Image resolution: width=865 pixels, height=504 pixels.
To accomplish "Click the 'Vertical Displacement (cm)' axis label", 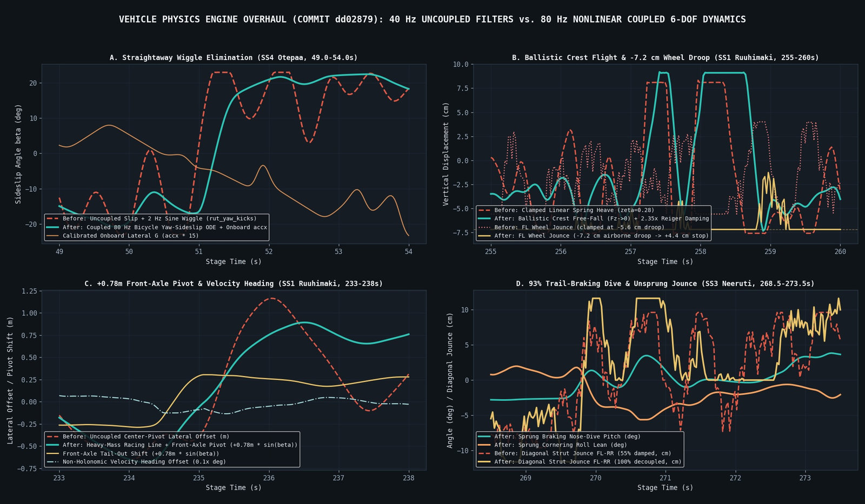I will tap(445, 154).
